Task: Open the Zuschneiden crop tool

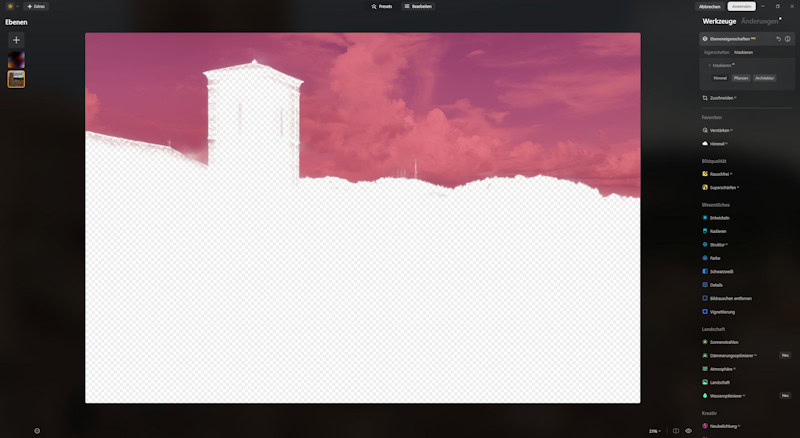Action: tap(722, 98)
